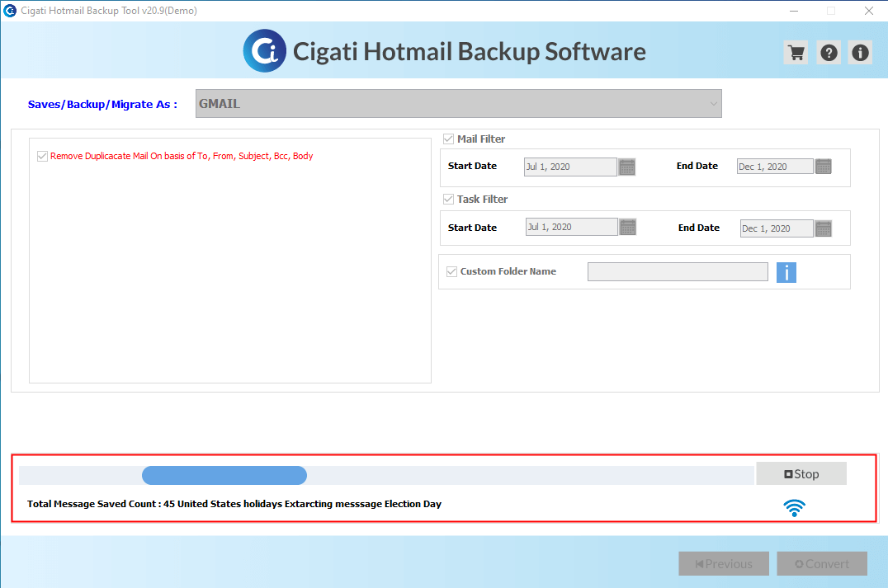Click the blue Wi-Fi connection status icon
Screen dimensions: 888x588
[x=795, y=508]
